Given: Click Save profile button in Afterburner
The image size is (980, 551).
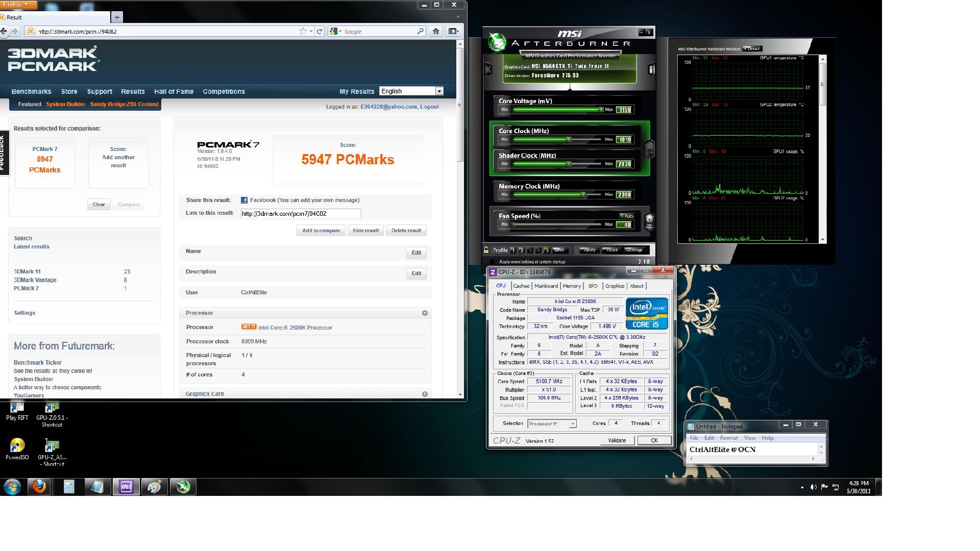Looking at the screenshot, I should [559, 250].
